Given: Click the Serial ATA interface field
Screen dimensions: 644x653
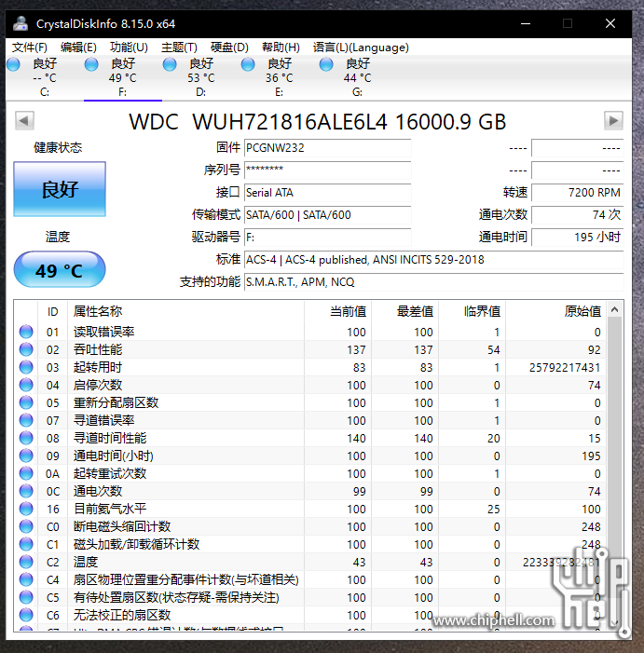Looking at the screenshot, I should click(x=327, y=193).
